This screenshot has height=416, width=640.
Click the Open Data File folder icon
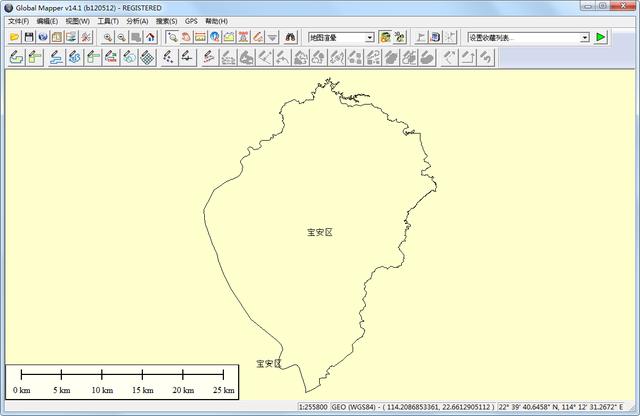point(14,37)
